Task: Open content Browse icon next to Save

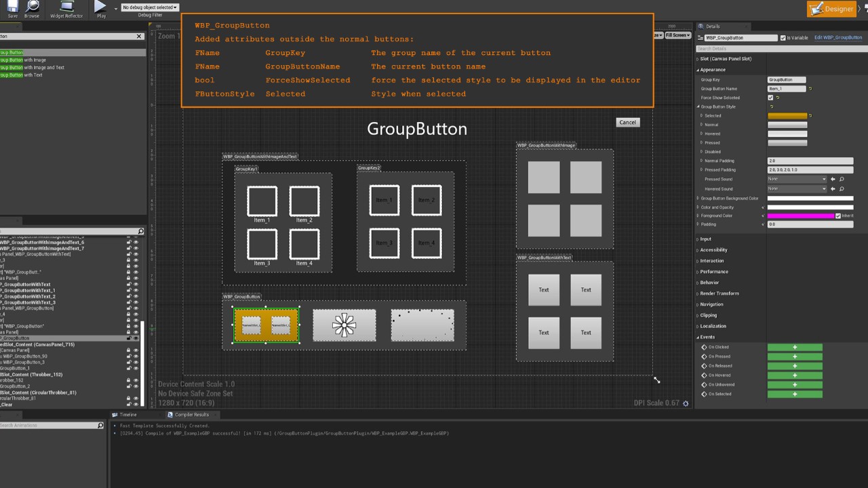Action: point(31,7)
